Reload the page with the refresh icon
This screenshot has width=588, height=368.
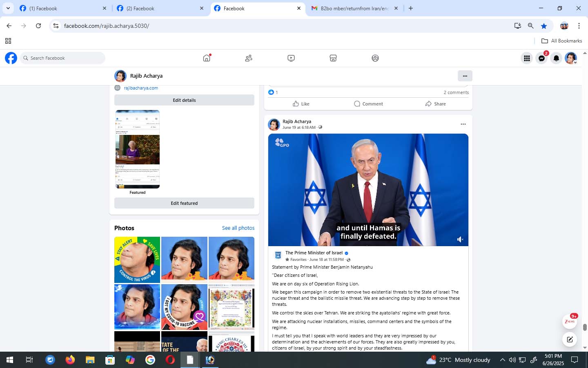[38, 26]
